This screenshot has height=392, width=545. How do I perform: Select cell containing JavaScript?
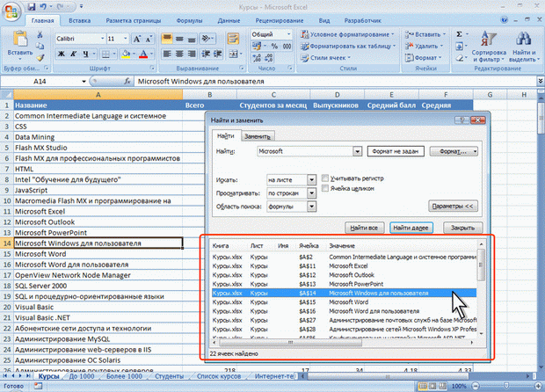coord(98,190)
